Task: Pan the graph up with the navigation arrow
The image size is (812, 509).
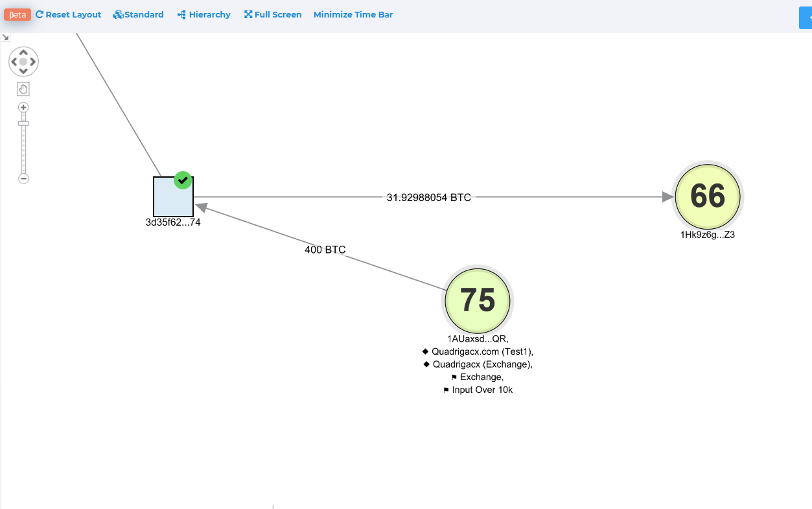Action: coord(23,53)
